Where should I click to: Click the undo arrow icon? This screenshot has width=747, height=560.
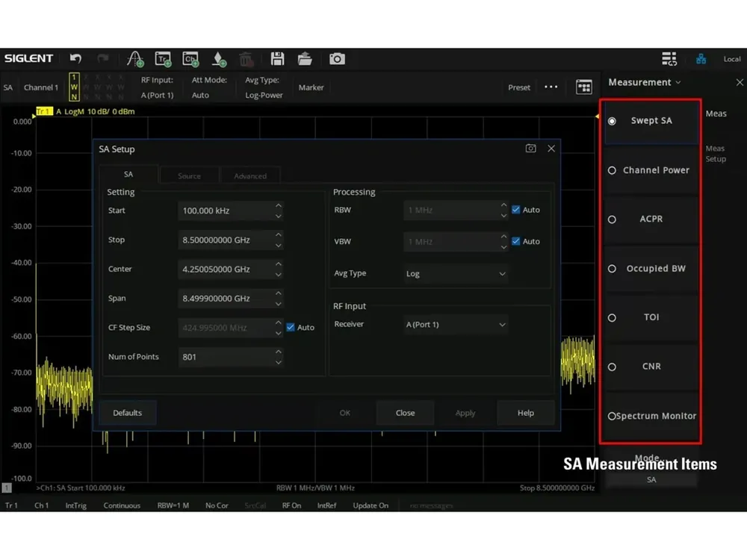[75, 58]
